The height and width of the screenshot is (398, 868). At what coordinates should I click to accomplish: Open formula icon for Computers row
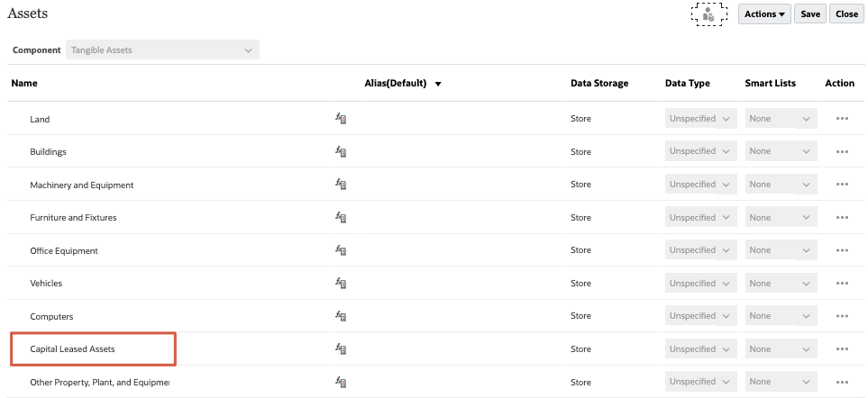tap(341, 316)
